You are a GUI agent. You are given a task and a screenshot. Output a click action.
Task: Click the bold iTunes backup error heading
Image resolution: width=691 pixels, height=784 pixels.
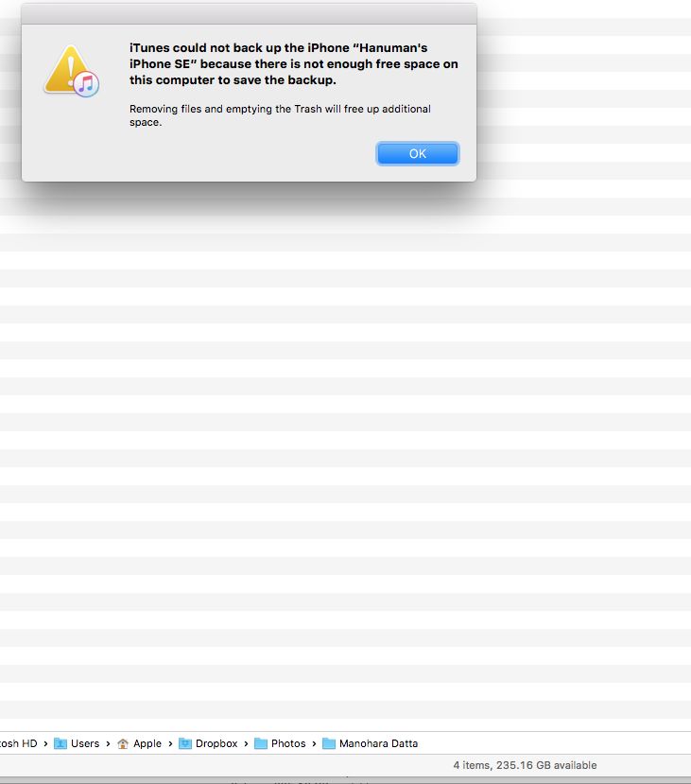[294, 64]
